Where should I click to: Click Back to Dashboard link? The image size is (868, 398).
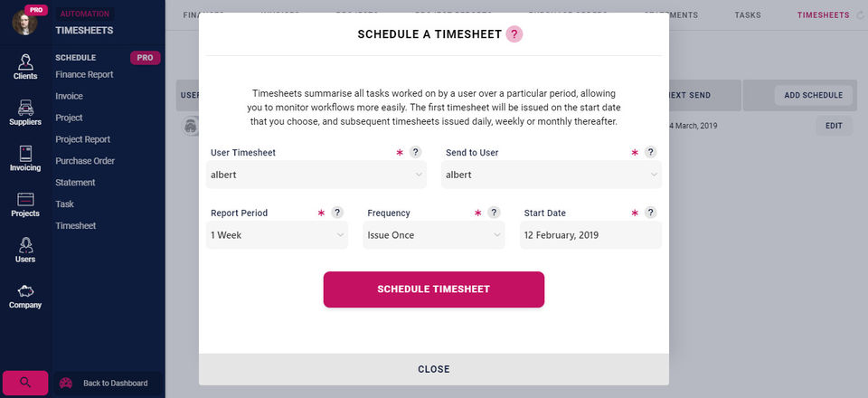pos(108,383)
